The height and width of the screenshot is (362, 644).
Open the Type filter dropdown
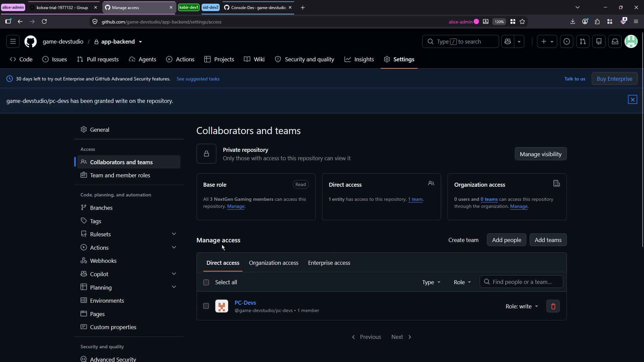click(431, 282)
